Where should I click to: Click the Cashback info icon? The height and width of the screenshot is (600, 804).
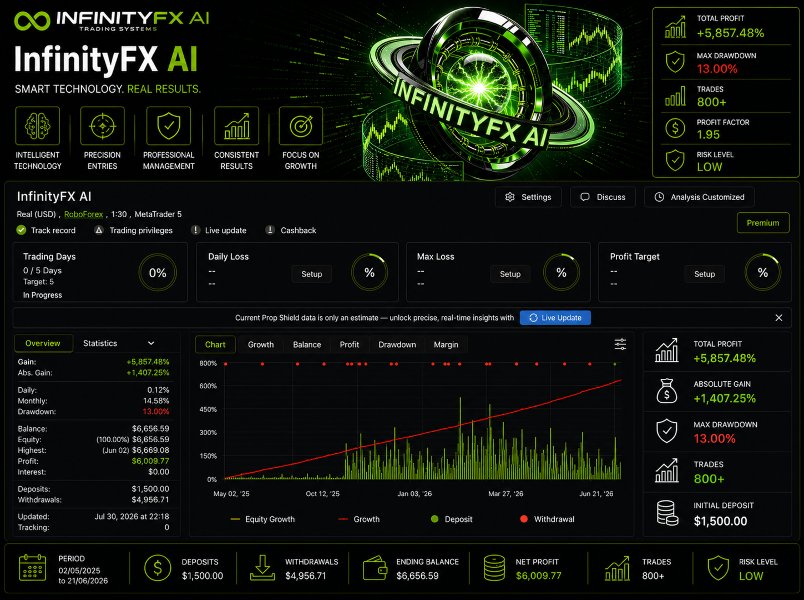click(270, 230)
